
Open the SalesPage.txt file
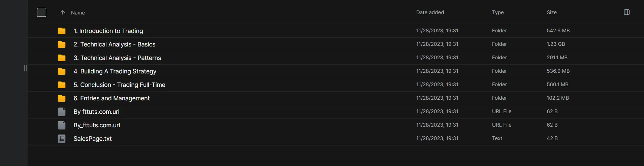[93, 139]
